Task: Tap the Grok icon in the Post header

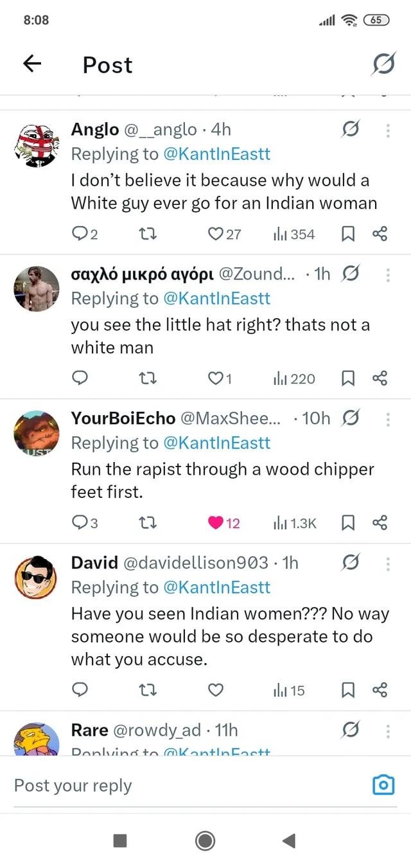Action: pyautogui.click(x=383, y=64)
